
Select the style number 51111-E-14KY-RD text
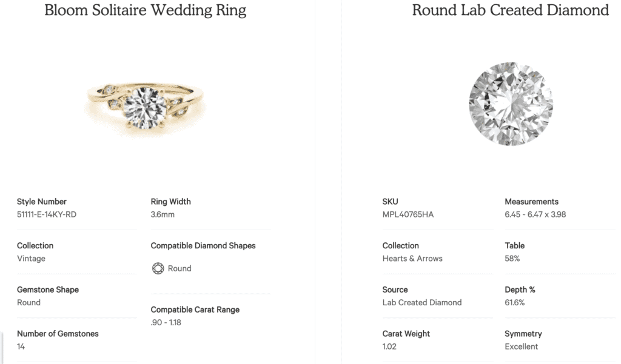tap(47, 214)
